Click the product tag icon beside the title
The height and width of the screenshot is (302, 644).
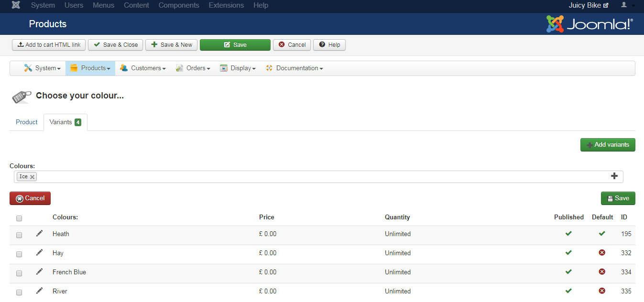click(22, 96)
